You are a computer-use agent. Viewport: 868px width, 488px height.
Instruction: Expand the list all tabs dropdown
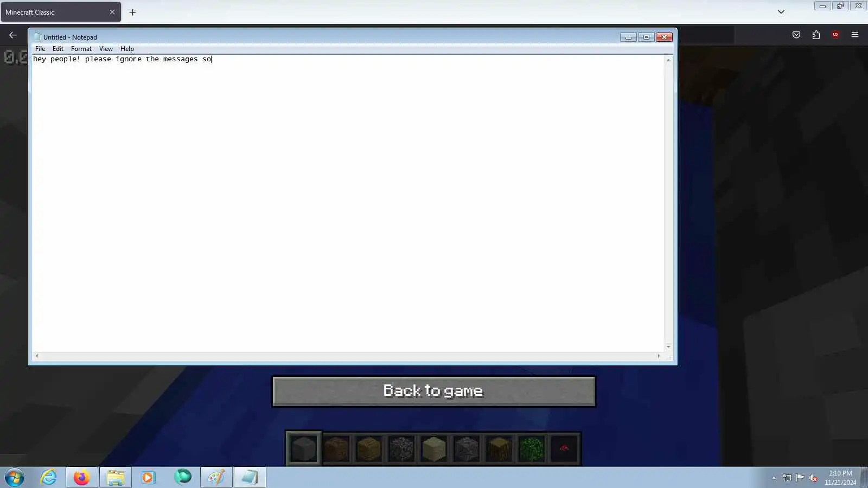click(x=781, y=12)
